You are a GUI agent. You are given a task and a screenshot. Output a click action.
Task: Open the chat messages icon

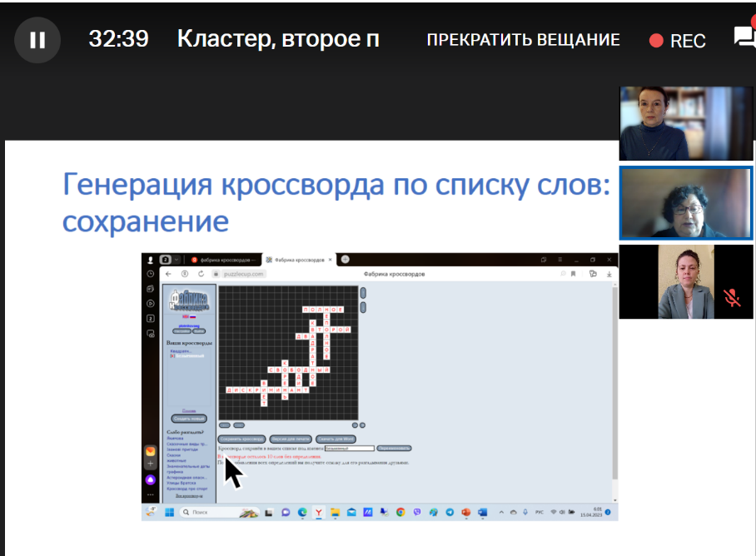pos(744,37)
